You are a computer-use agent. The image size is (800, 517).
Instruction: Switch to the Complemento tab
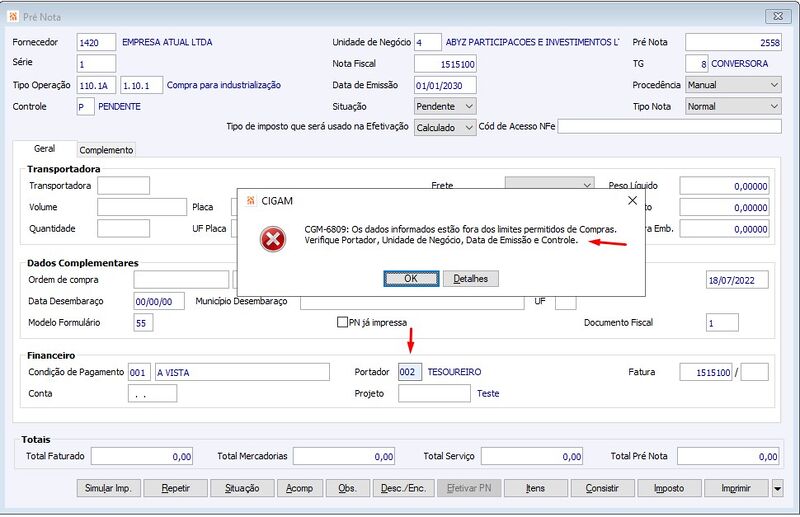coord(106,150)
